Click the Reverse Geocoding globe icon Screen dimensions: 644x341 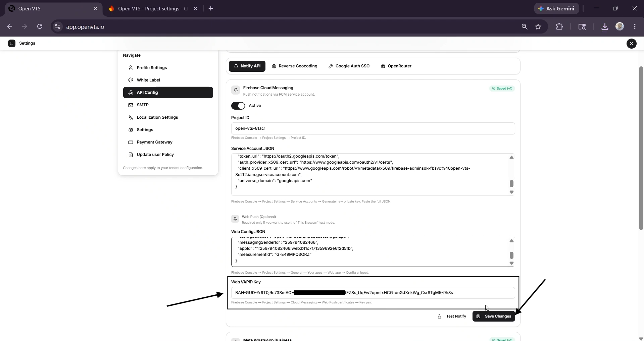(x=274, y=66)
